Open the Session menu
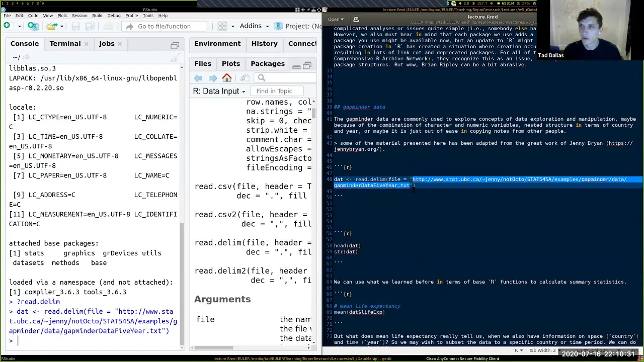This screenshot has width=644, height=362. tap(79, 16)
